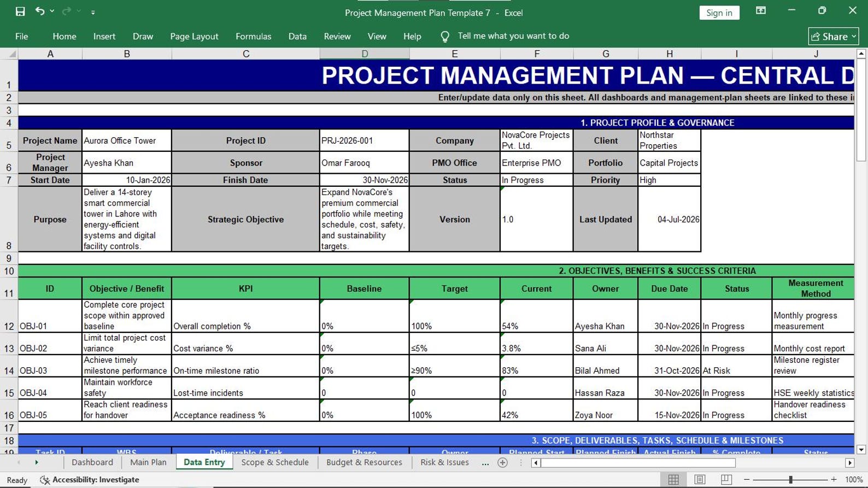Select the Zoya Noor owner cell
The image size is (868, 488).
click(x=606, y=410)
